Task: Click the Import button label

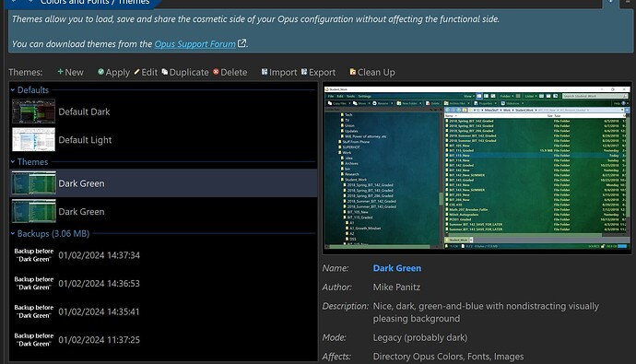Action: 283,72
